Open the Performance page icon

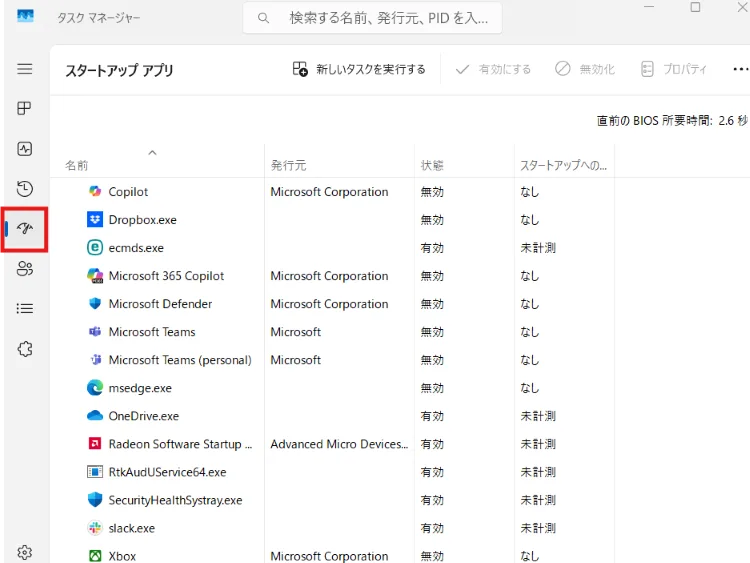(x=25, y=149)
